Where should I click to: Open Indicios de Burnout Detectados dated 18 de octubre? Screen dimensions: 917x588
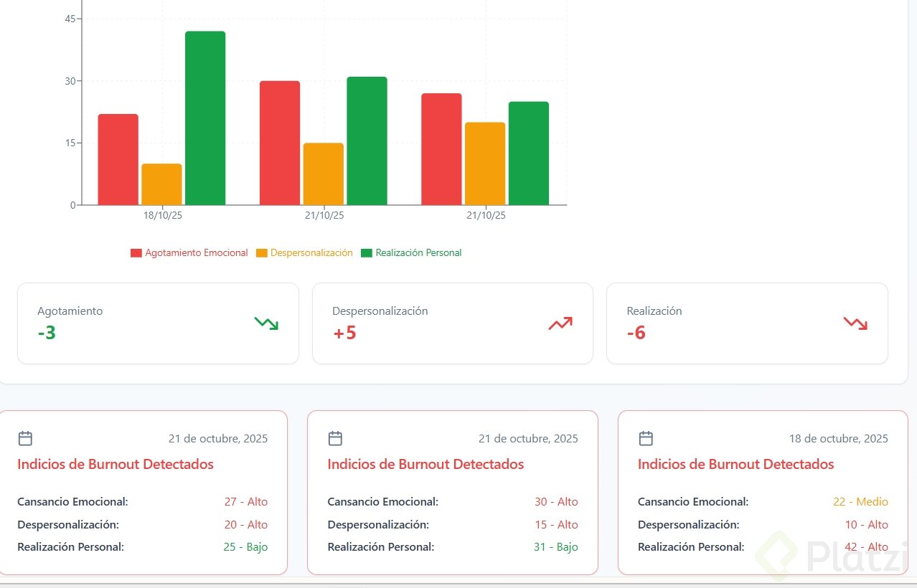click(736, 465)
